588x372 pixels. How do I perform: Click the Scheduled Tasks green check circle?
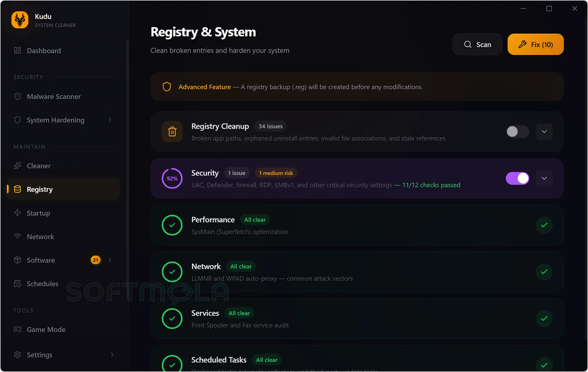[172, 364]
